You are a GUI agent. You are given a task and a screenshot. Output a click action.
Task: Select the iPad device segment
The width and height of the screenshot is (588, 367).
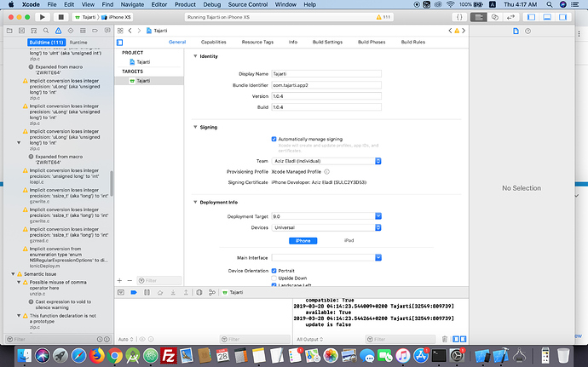(349, 241)
